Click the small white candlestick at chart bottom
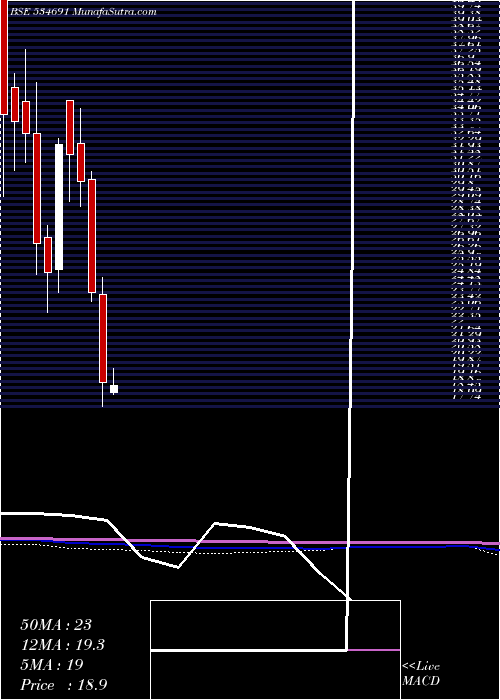The height and width of the screenshot is (700, 500). pos(114,389)
